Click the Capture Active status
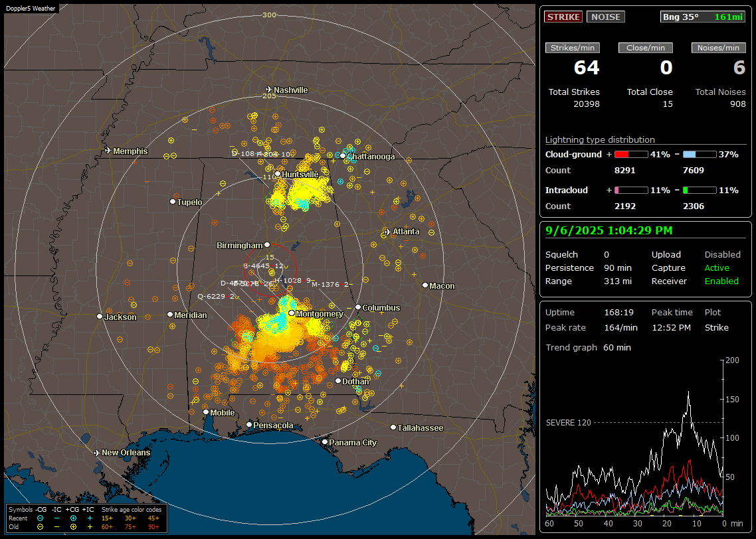Screen dimensions: 756x539 tap(716, 268)
